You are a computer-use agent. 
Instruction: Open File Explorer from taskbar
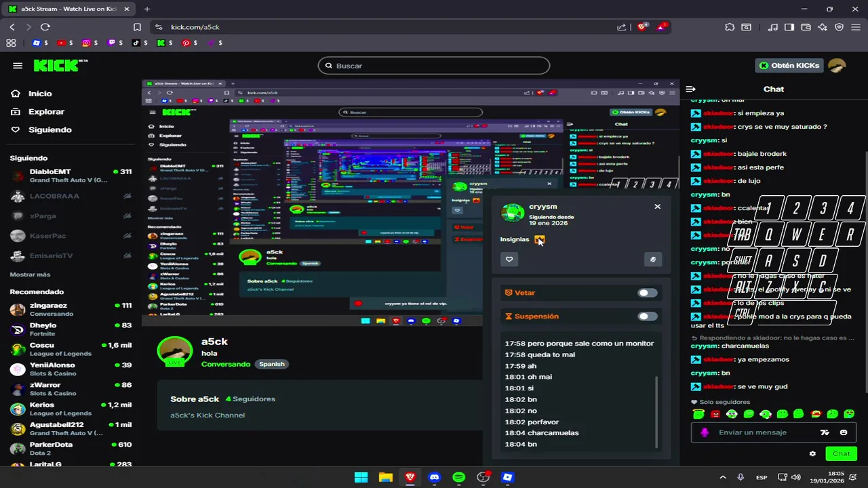[386, 477]
